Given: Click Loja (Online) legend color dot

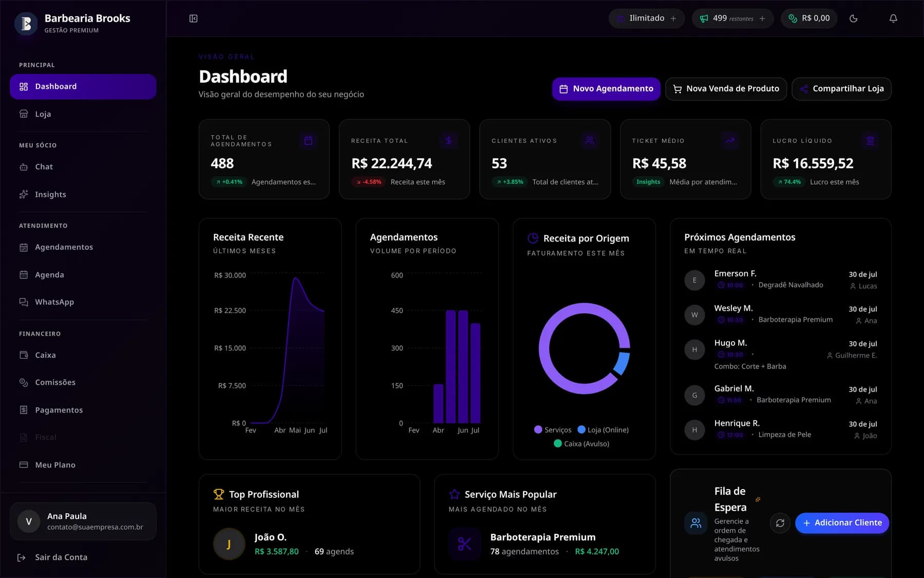Looking at the screenshot, I should click(582, 430).
